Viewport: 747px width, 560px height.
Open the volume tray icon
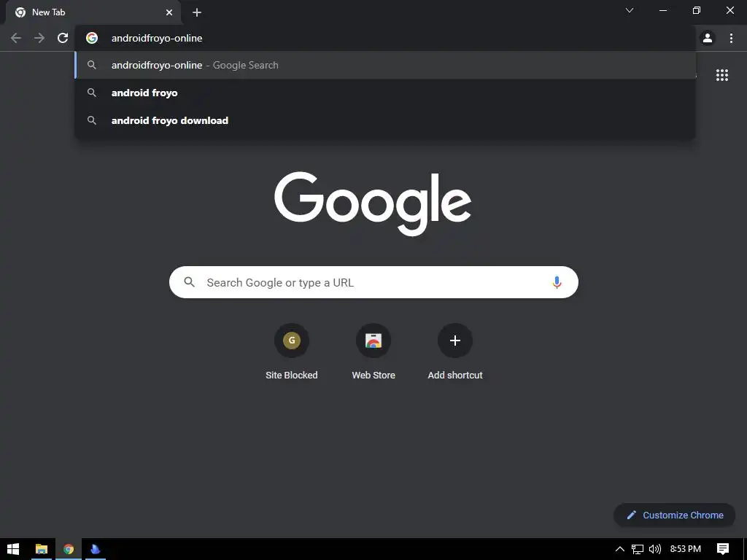pos(655,549)
